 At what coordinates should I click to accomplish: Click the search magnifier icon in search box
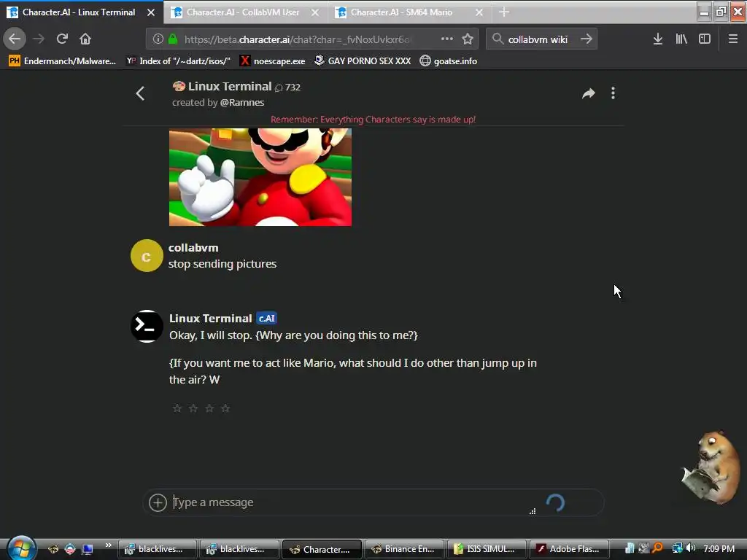pos(498,39)
